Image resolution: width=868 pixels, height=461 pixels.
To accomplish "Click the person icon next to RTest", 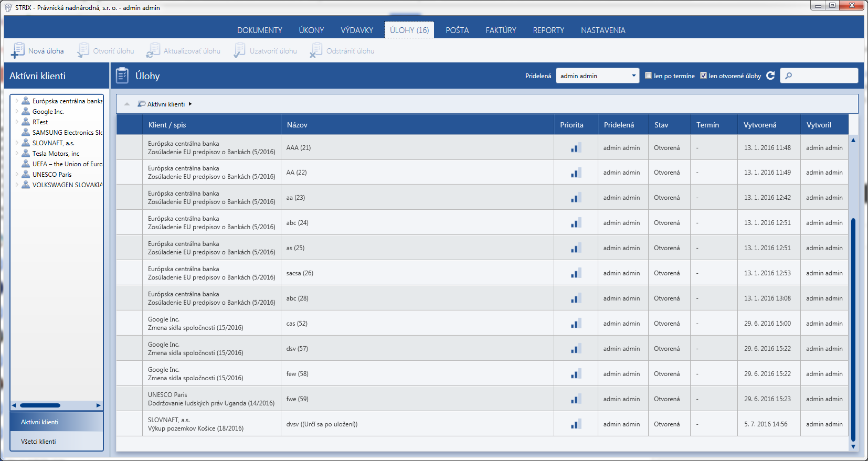I will [x=26, y=122].
